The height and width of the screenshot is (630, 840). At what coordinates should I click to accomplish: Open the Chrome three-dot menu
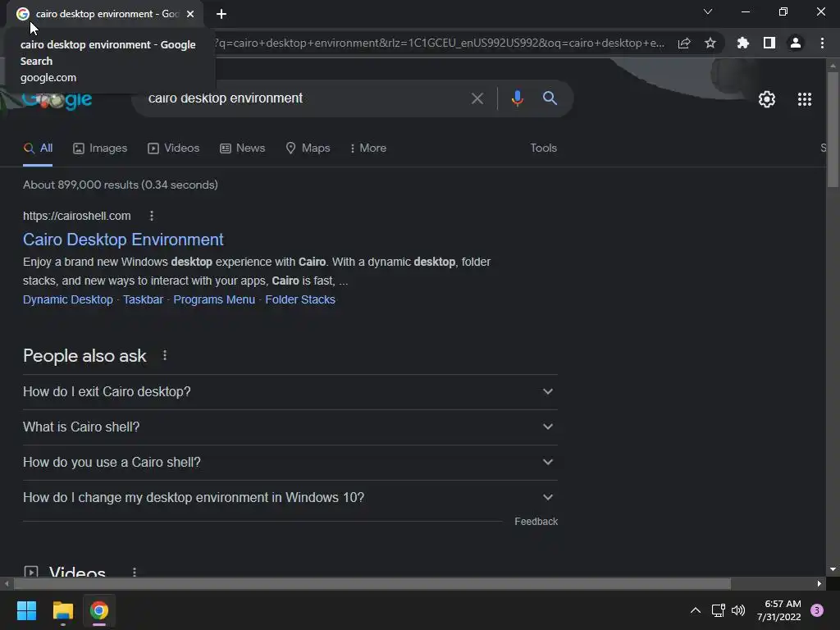click(822, 43)
